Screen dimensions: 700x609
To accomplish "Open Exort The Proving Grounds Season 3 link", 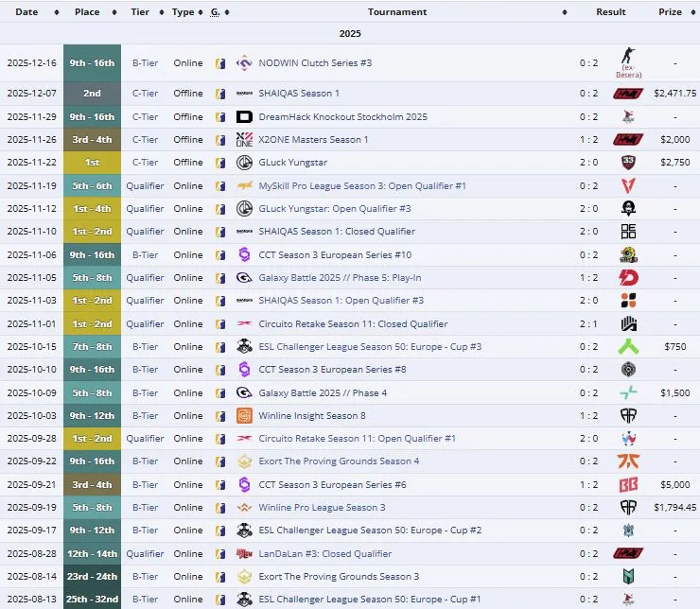I will 339,577.
